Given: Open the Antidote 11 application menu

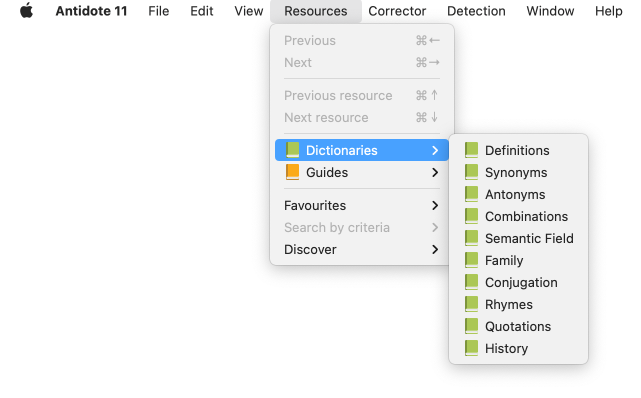Looking at the screenshot, I should click(x=91, y=11).
